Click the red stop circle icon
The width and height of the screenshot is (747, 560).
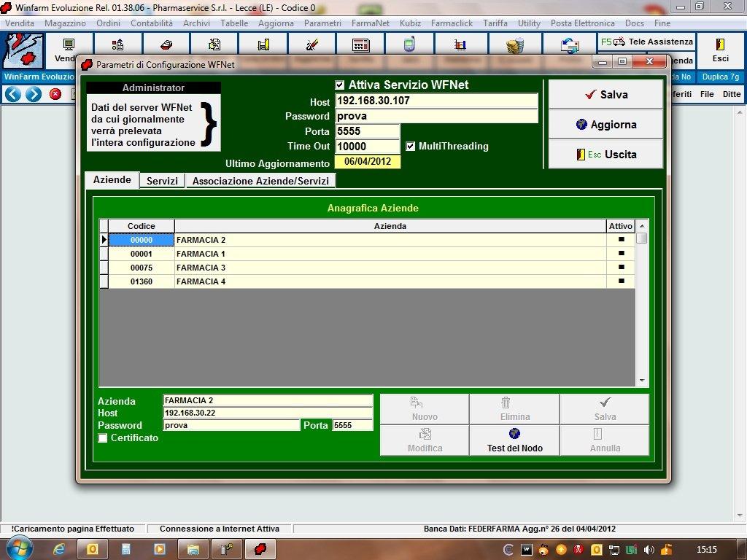coord(55,94)
